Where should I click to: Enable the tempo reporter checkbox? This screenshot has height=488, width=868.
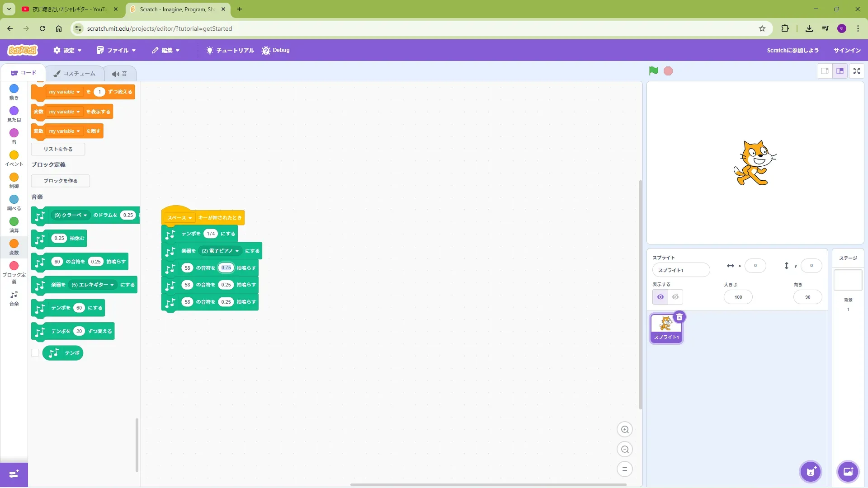point(35,353)
